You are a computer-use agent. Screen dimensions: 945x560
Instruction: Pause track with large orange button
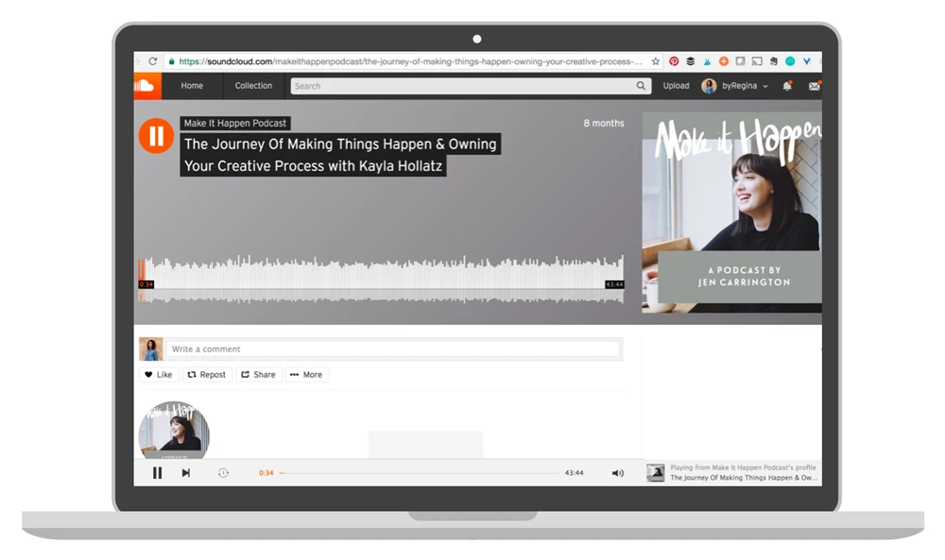[x=156, y=135]
